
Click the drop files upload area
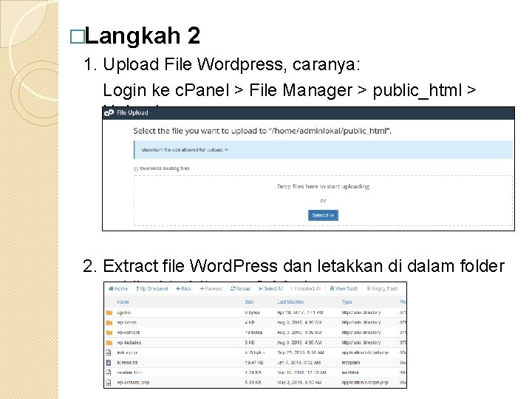[323, 200]
